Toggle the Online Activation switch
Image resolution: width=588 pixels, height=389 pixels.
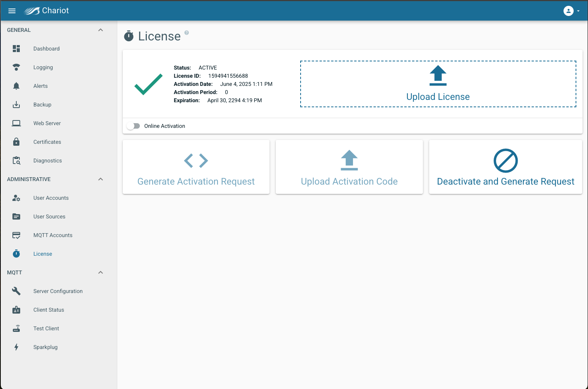(134, 126)
